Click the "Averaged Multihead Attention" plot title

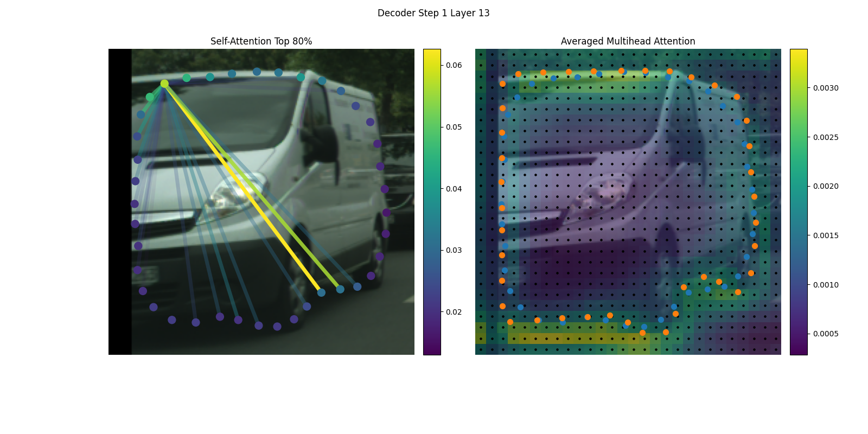(628, 41)
